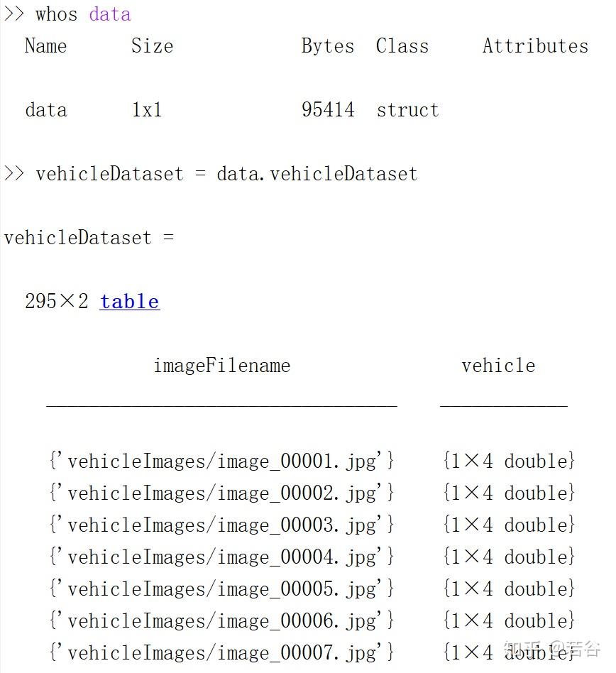616x673 pixels.
Task: Click the vehicle column heading
Action: point(498,366)
